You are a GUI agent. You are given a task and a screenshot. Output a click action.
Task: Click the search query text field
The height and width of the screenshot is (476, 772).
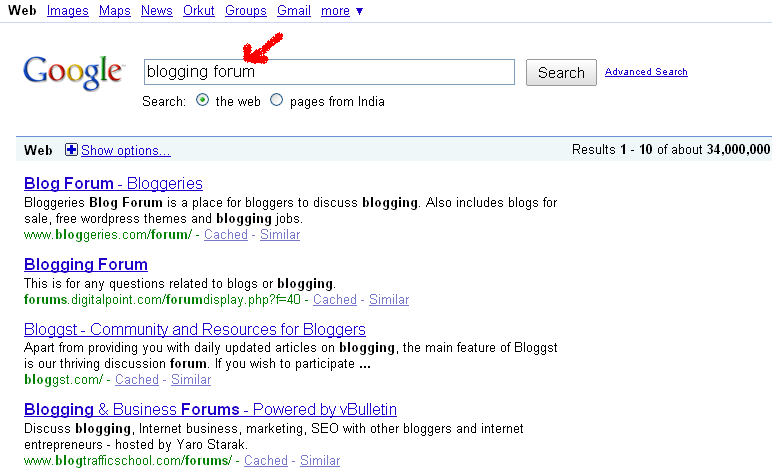point(329,72)
